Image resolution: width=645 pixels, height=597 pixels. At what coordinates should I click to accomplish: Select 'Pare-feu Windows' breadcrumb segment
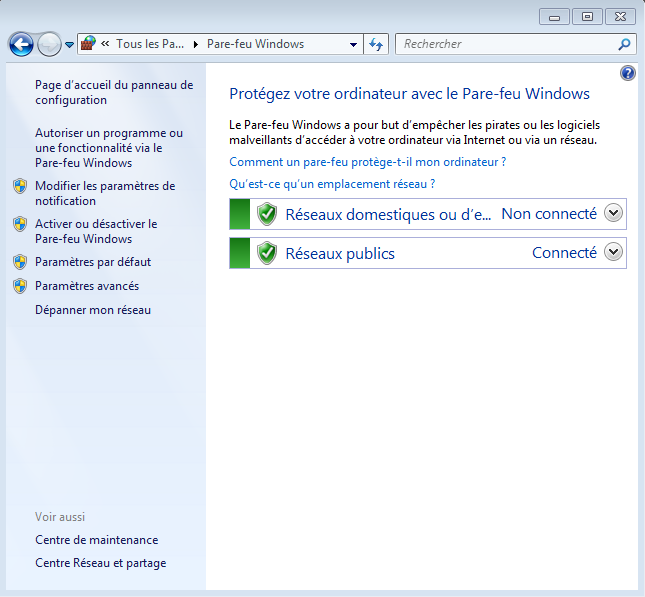(255, 44)
